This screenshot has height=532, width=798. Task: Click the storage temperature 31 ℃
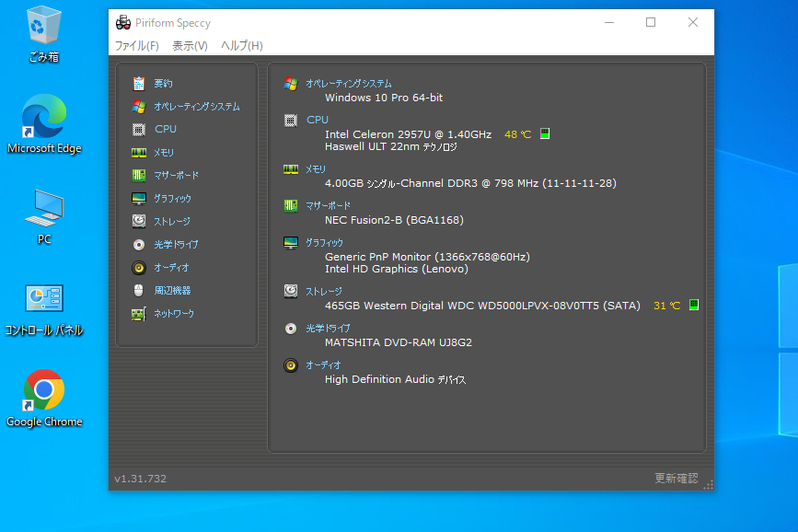click(666, 306)
